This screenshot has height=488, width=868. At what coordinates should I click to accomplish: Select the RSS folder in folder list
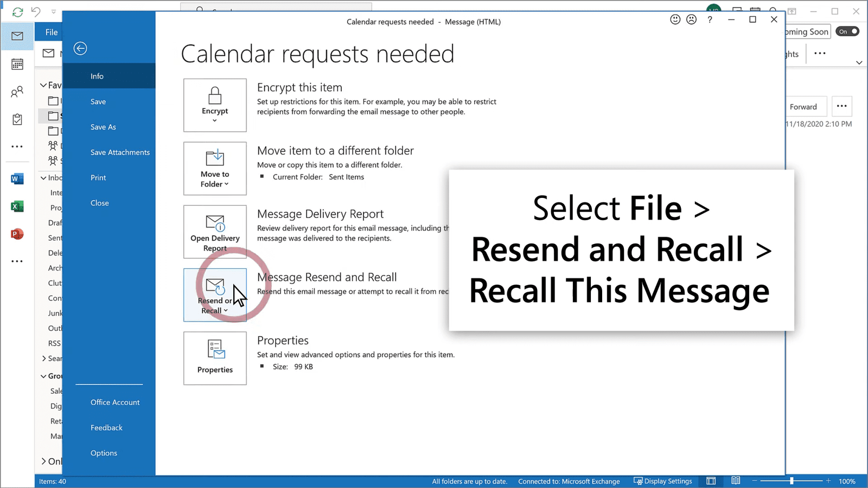pos(54,343)
